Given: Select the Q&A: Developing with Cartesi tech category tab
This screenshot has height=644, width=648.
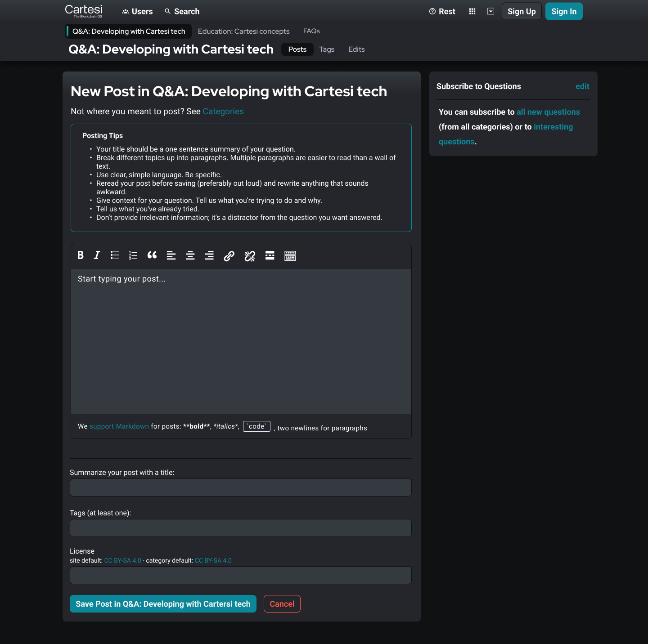Looking at the screenshot, I should click(128, 31).
